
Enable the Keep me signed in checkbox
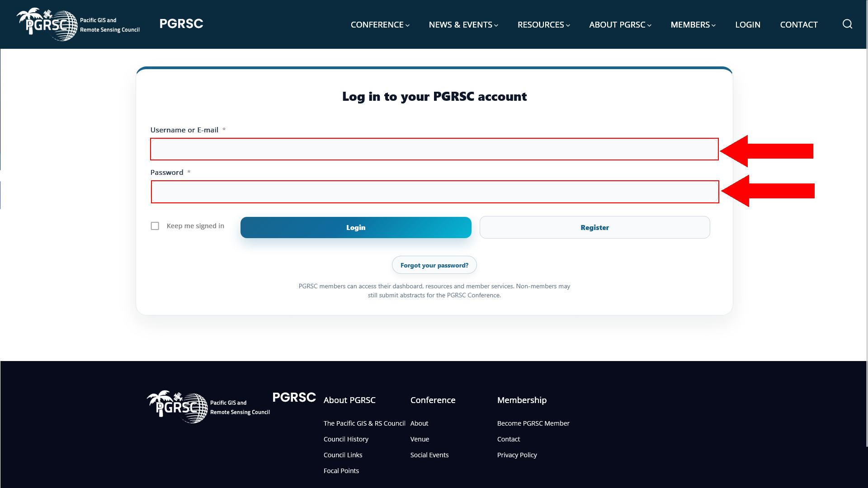pos(155,226)
